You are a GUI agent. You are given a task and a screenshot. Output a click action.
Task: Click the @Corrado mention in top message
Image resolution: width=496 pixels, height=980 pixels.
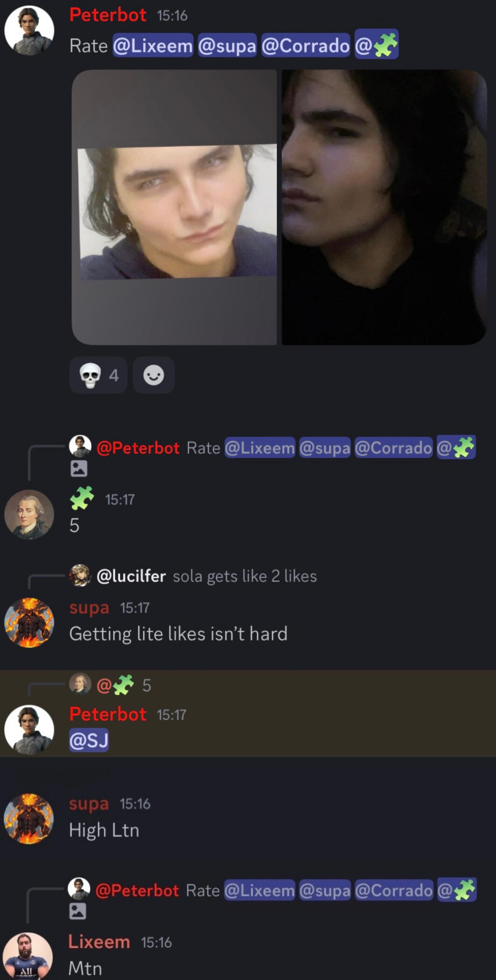pos(305,46)
